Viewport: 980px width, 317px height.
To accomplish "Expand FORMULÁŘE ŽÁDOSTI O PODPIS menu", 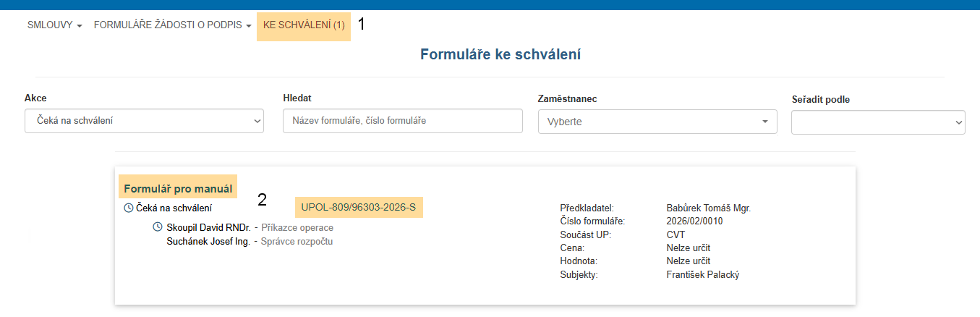I will click(172, 25).
